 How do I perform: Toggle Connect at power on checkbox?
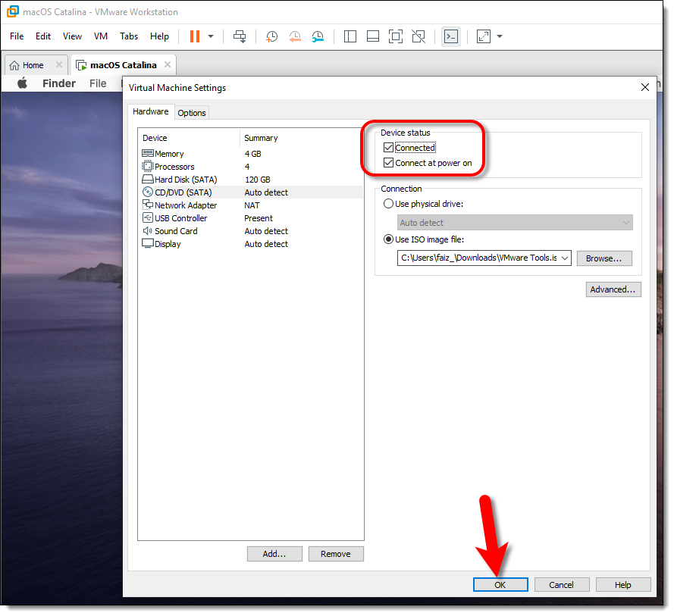click(x=389, y=163)
